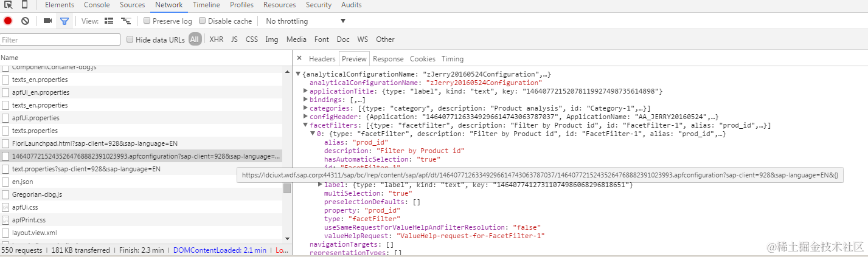868x257 pixels.
Task: Filter requests by Media
Action: point(296,39)
